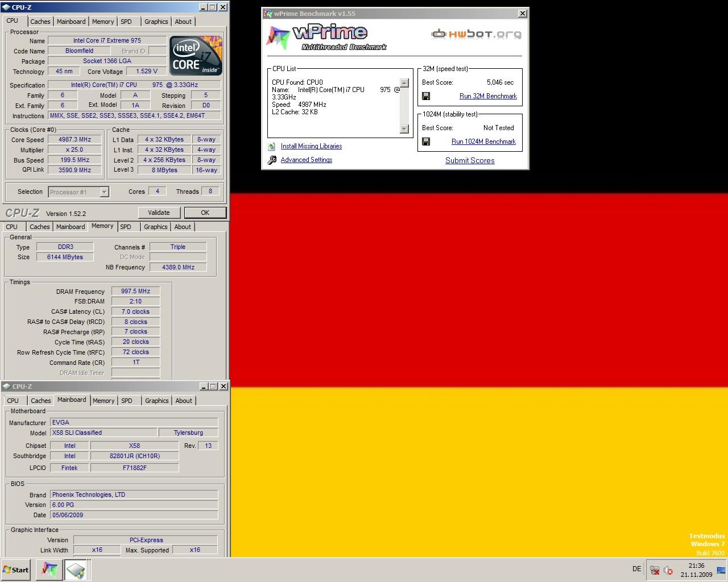Click the QPI Link value 3590.9 MHz

75,170
